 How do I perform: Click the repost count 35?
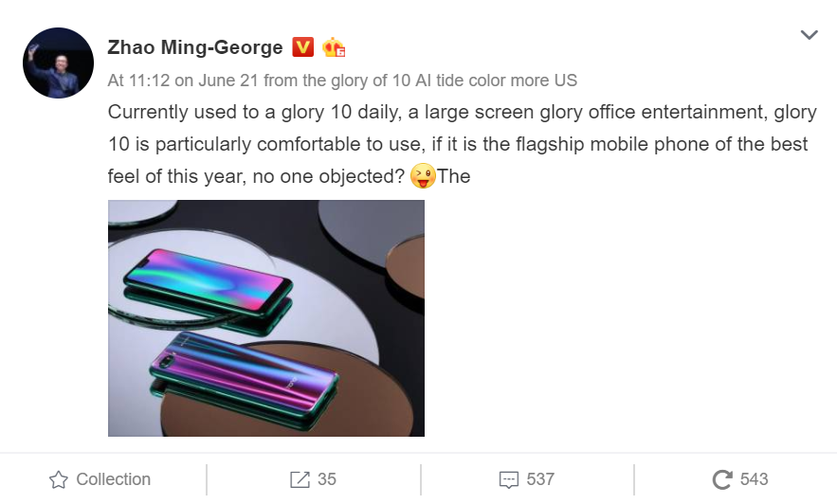tap(327, 479)
